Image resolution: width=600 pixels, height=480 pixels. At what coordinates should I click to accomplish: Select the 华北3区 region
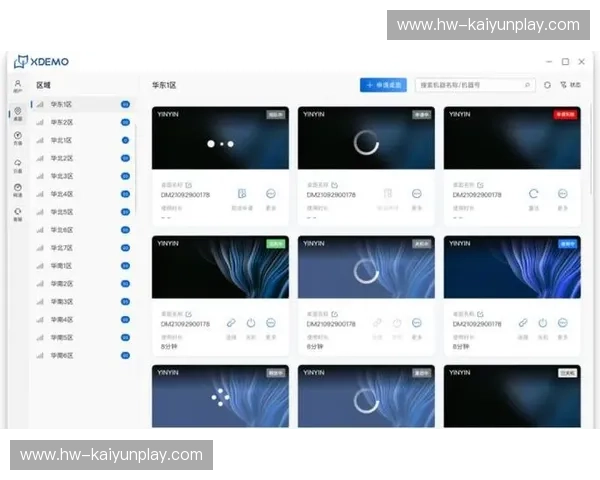(82, 176)
